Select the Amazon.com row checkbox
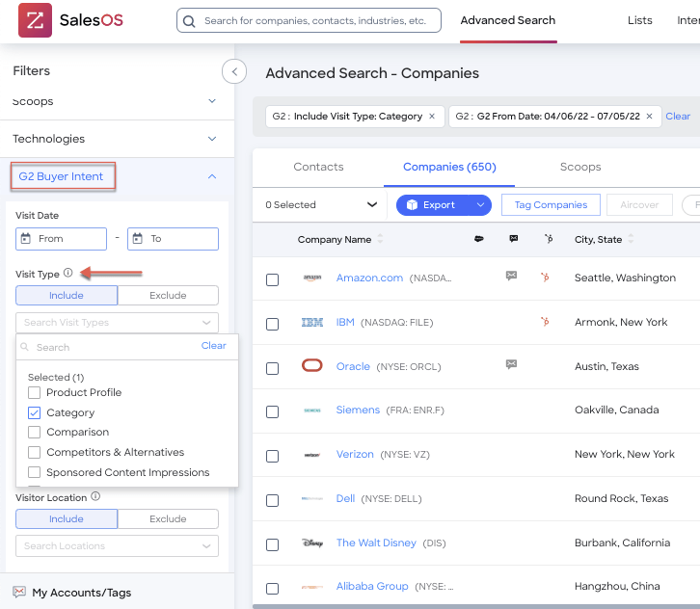 [272, 279]
